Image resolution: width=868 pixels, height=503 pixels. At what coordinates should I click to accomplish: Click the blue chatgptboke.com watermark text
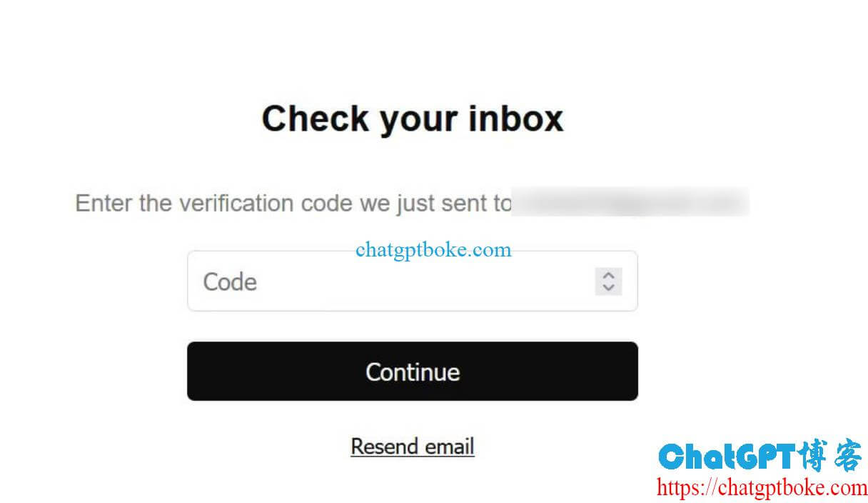433,250
